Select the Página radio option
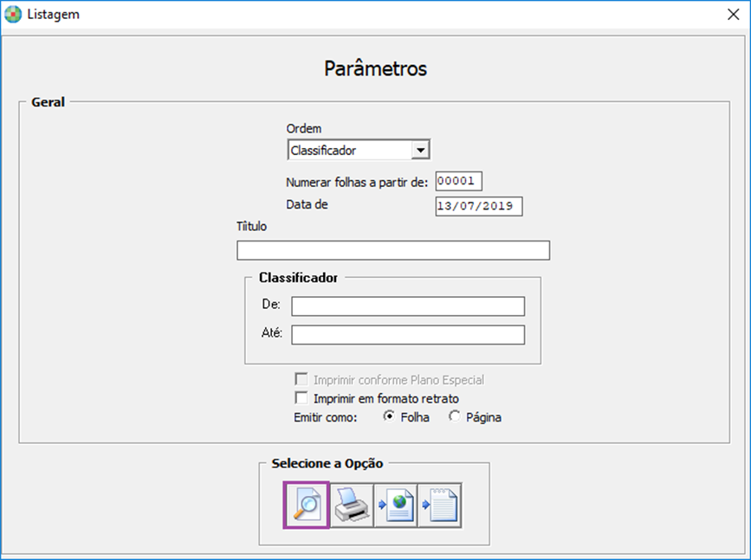The width and height of the screenshot is (751, 560). click(x=455, y=417)
